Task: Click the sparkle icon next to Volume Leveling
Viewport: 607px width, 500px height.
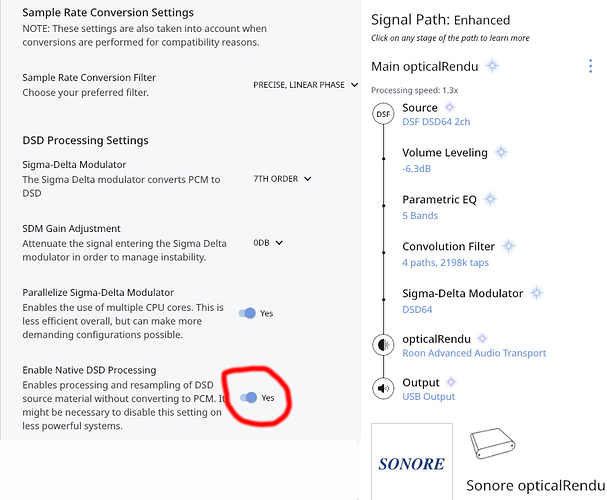Action: point(501,152)
